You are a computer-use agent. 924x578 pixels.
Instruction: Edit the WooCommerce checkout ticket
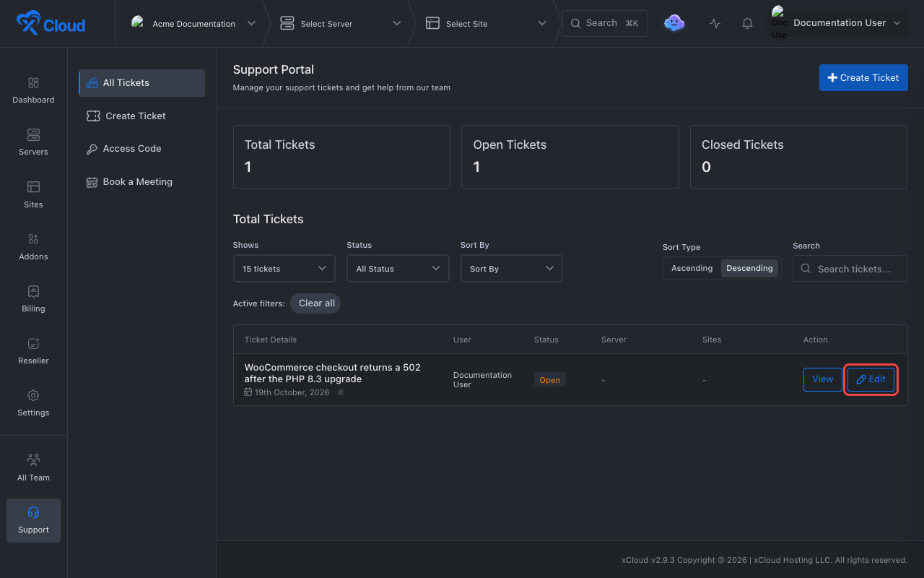pos(871,379)
